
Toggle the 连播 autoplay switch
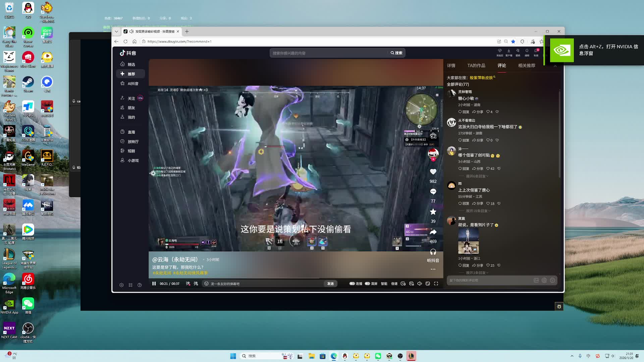pos(352,284)
